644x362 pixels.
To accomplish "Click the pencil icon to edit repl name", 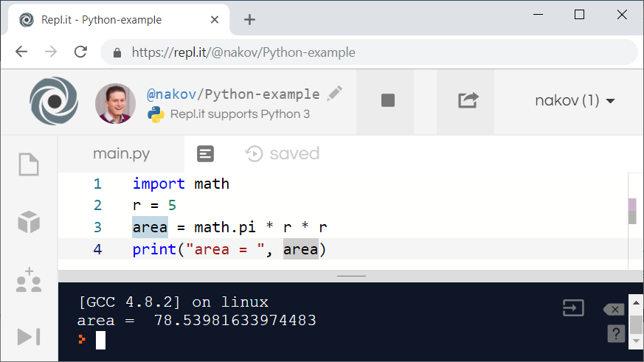I will click(x=335, y=93).
